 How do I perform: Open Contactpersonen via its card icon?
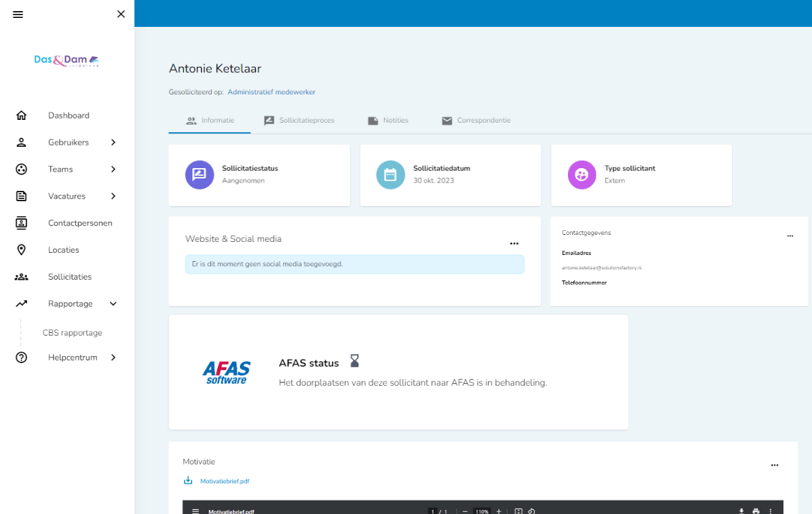pos(21,223)
